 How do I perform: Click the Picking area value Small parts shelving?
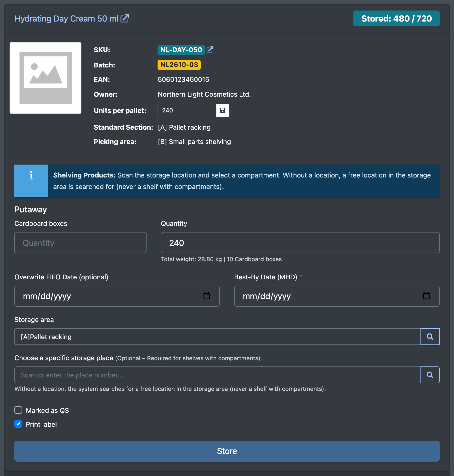pyautogui.click(x=194, y=142)
